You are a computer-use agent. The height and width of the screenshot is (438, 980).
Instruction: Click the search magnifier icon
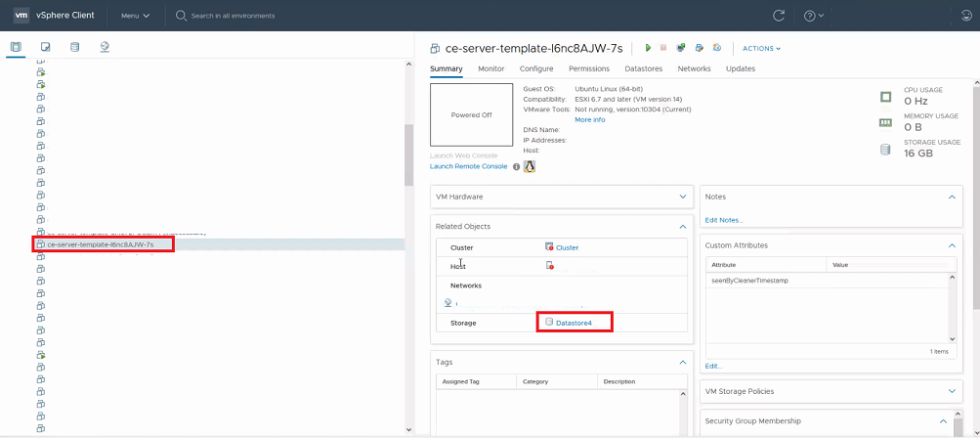tap(182, 16)
